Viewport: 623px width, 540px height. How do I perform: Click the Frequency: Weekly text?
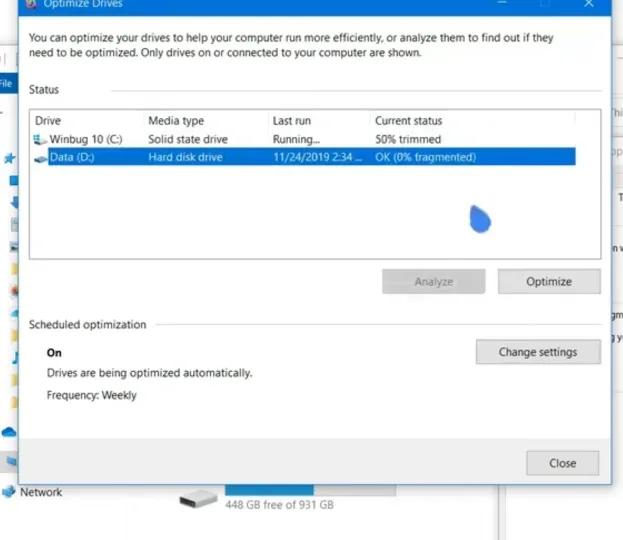tap(91, 395)
